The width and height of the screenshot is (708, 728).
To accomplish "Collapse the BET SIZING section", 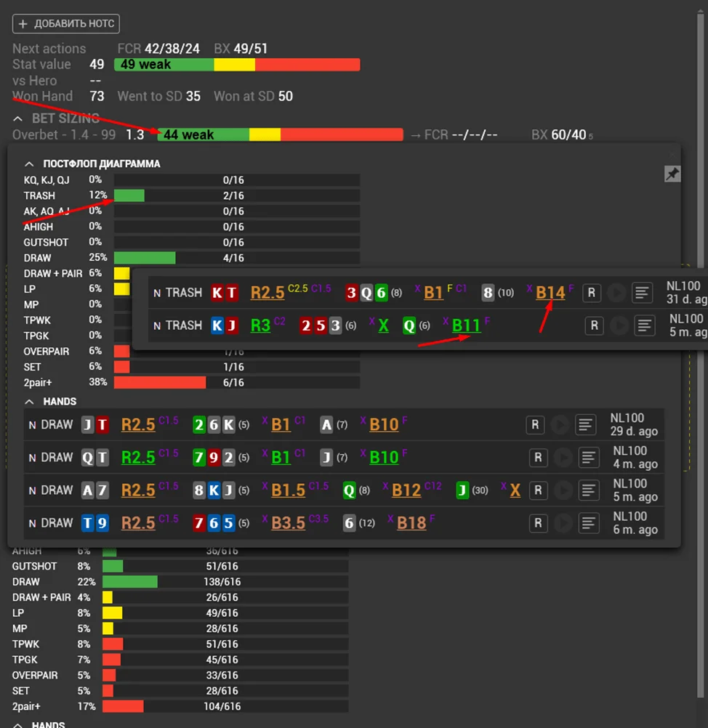I will click(x=18, y=118).
